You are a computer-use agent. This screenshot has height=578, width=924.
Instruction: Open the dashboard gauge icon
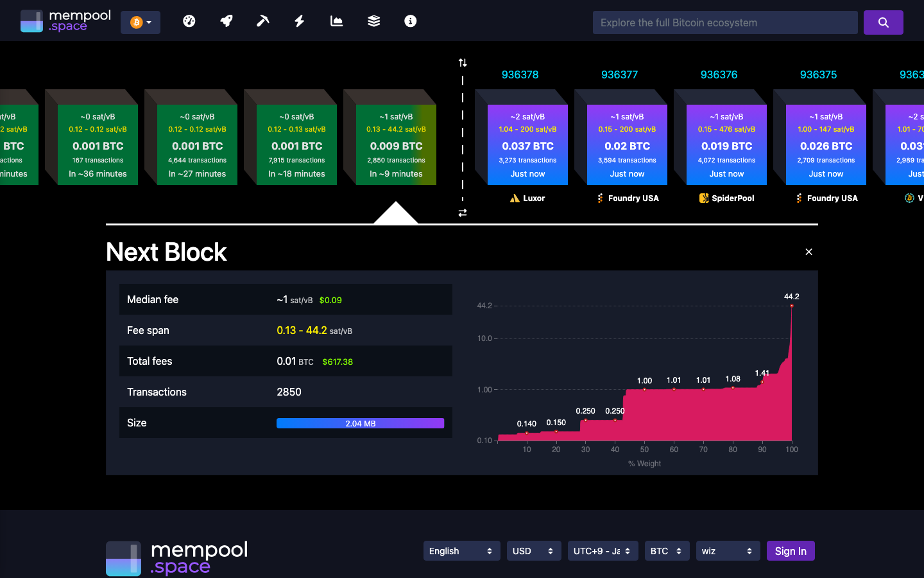[189, 21]
